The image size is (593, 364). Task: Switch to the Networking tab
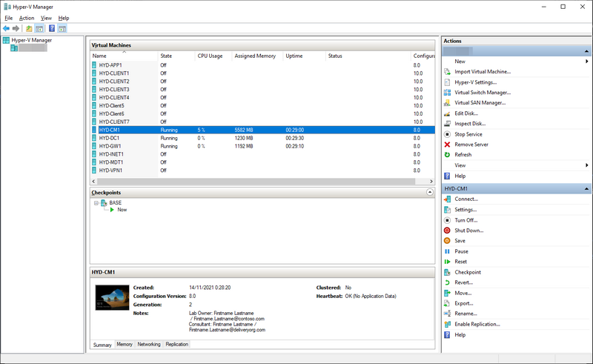[149, 344]
